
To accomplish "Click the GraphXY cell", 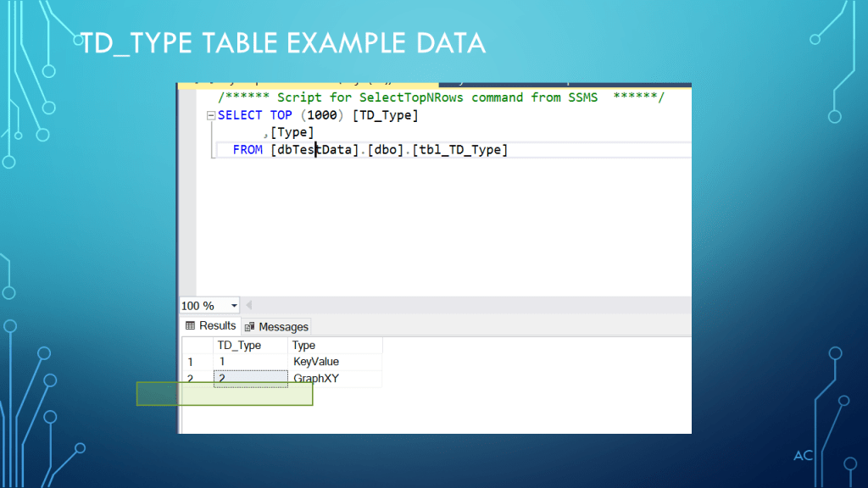I will (316, 379).
